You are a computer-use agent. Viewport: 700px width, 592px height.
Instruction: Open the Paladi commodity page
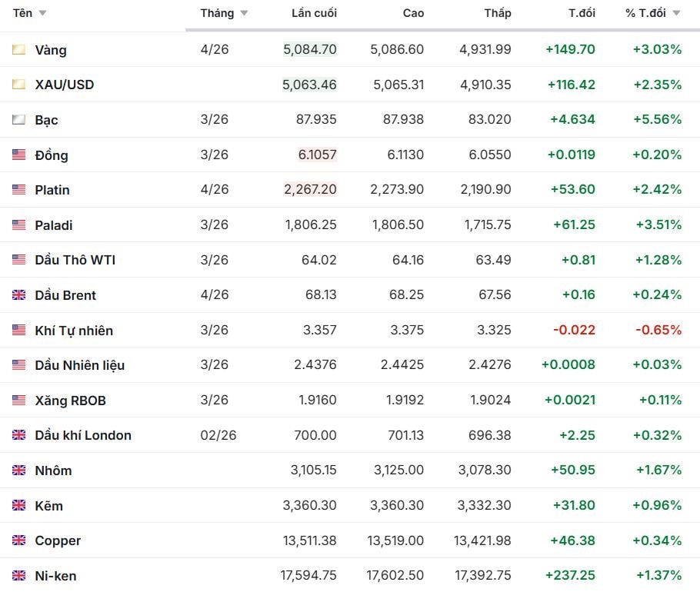(54, 225)
